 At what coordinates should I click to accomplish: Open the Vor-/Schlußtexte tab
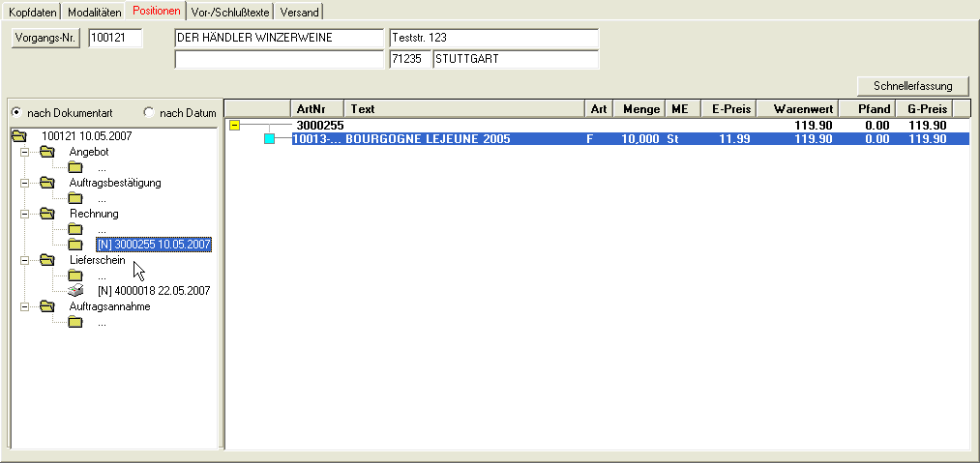(230, 12)
